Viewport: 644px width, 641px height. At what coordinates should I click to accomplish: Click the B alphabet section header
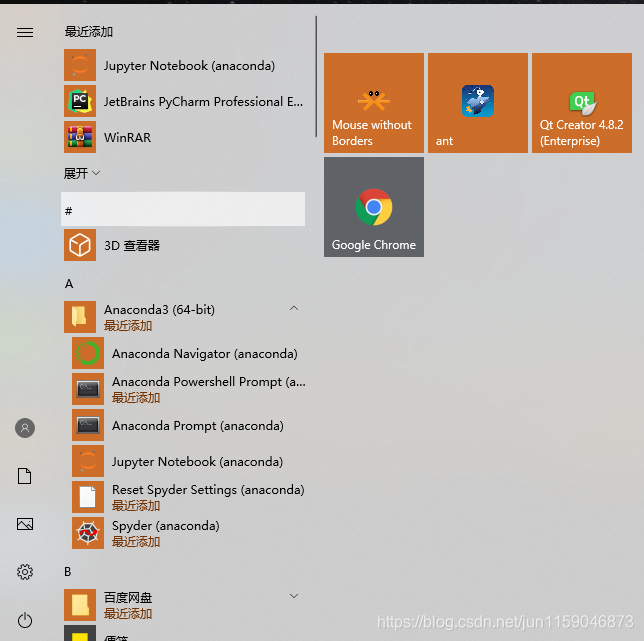(68, 572)
